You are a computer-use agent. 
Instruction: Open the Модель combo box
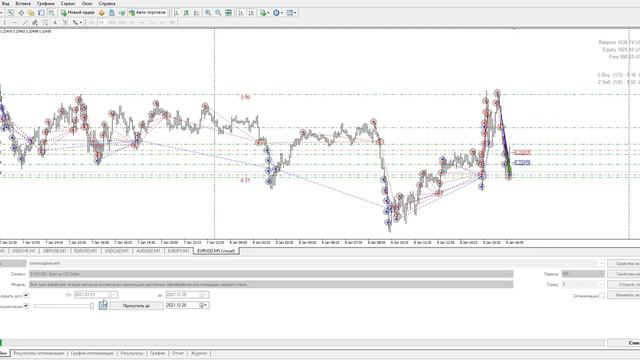[271, 284]
